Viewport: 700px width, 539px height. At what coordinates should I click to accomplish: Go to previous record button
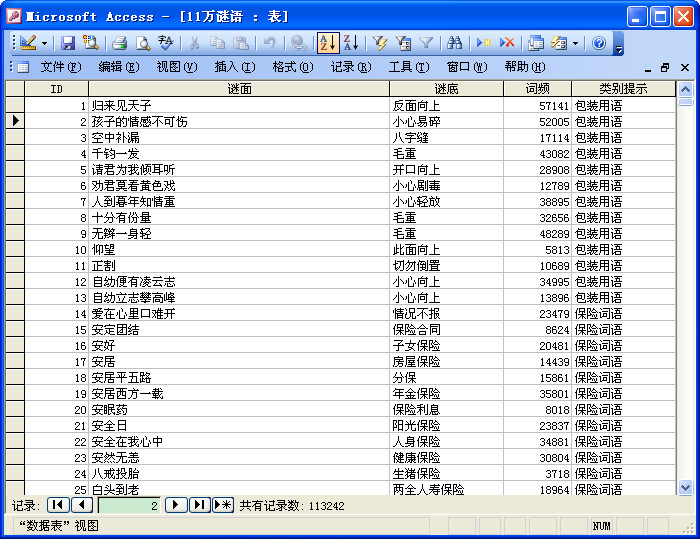click(82, 505)
